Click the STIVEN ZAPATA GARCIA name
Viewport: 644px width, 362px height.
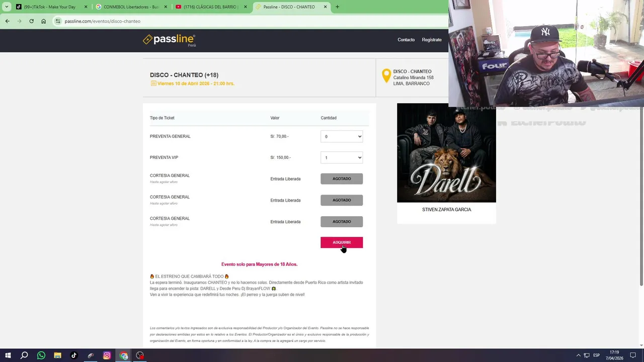click(447, 210)
